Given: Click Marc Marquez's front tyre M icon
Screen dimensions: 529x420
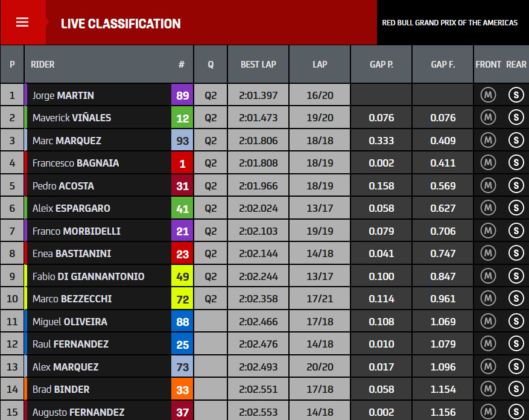Looking at the screenshot, I should (x=488, y=140).
